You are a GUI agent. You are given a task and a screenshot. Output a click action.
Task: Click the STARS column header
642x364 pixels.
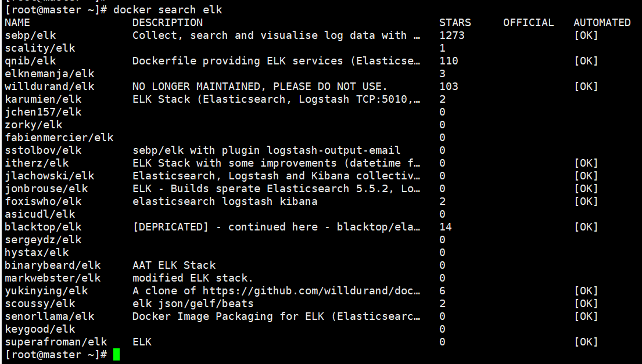click(x=455, y=23)
